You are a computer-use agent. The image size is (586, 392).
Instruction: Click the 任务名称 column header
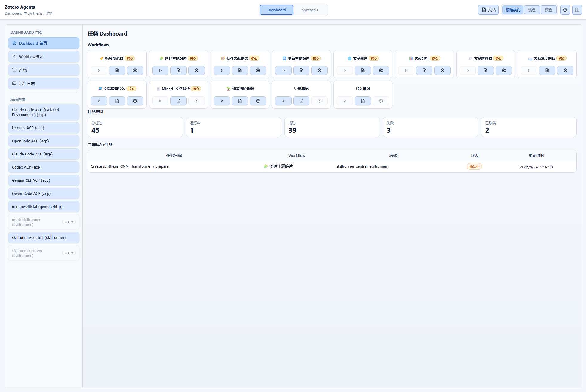click(x=174, y=155)
